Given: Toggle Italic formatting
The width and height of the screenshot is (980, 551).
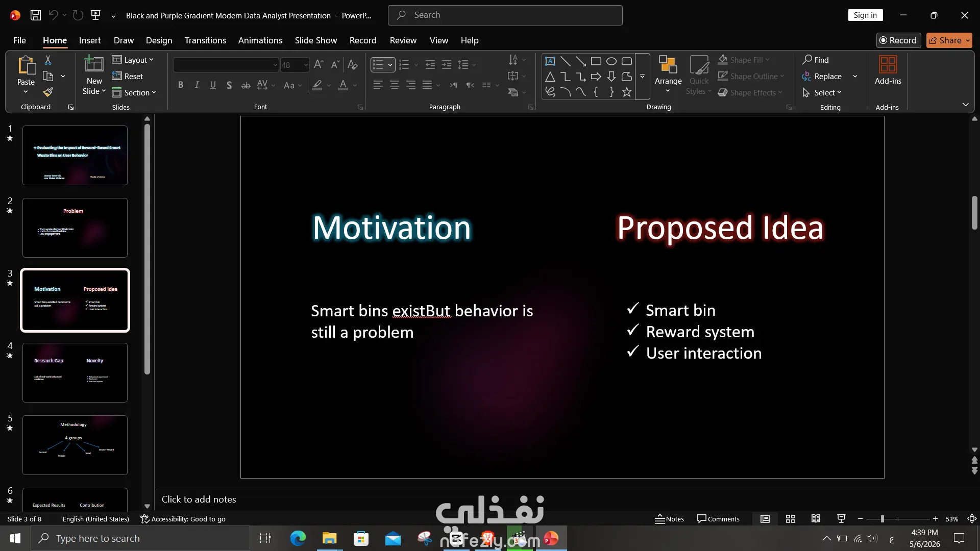Looking at the screenshot, I should (197, 85).
